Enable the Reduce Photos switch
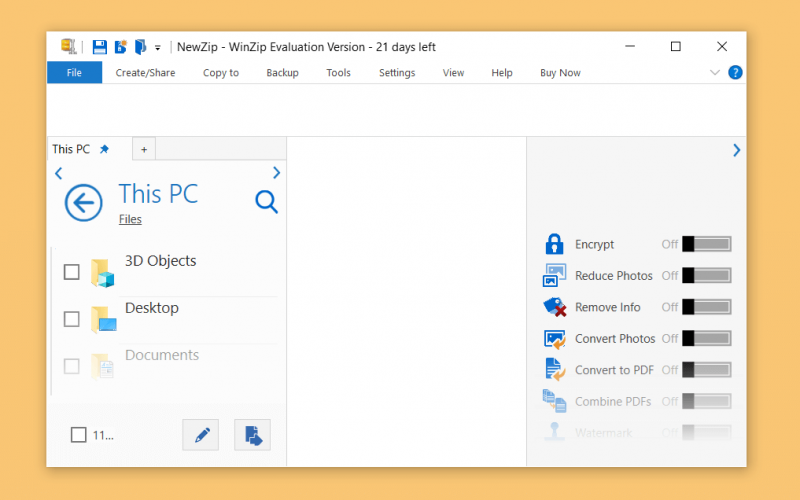Viewport: 800px width, 500px height. point(707,276)
